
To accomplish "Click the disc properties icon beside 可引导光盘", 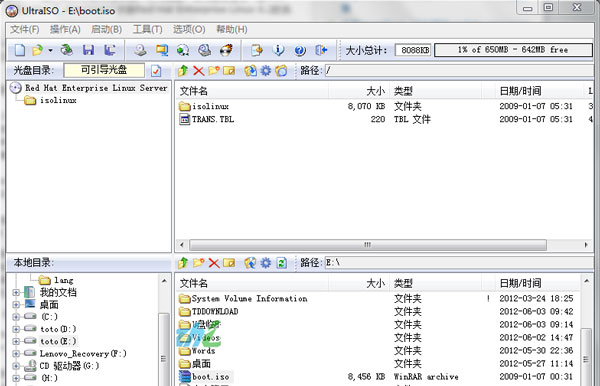I will click(x=156, y=71).
